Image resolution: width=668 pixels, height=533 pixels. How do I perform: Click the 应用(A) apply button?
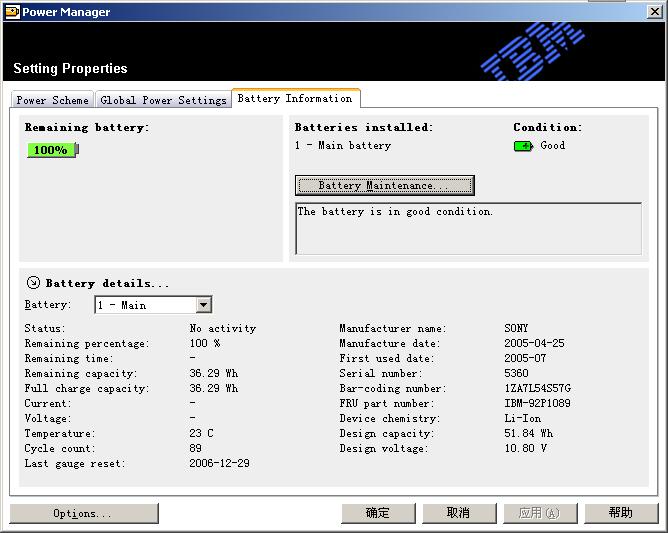coord(539,513)
